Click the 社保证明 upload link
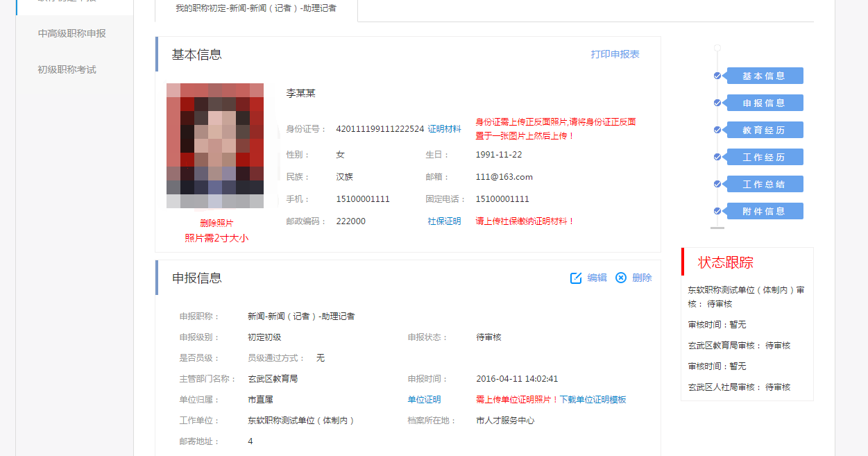868x456 pixels. pos(444,221)
